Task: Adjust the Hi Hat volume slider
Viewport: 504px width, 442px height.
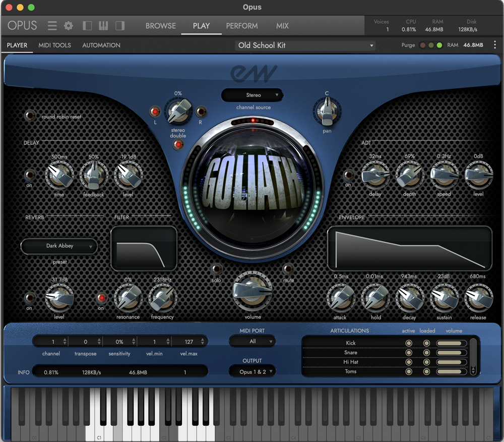Action: click(x=452, y=362)
